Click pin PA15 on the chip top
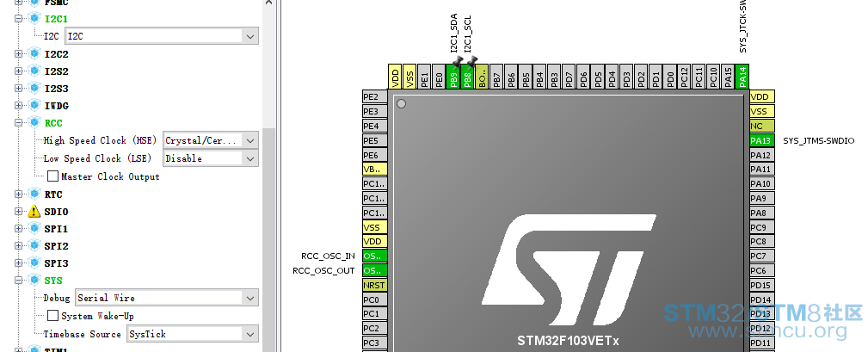 pos(728,76)
